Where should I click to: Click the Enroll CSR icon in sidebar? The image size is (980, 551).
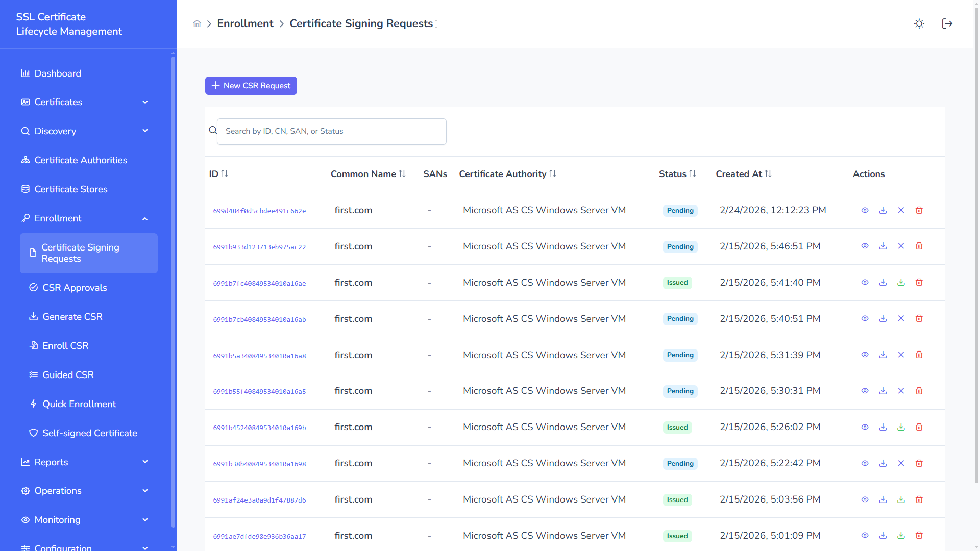(34, 345)
